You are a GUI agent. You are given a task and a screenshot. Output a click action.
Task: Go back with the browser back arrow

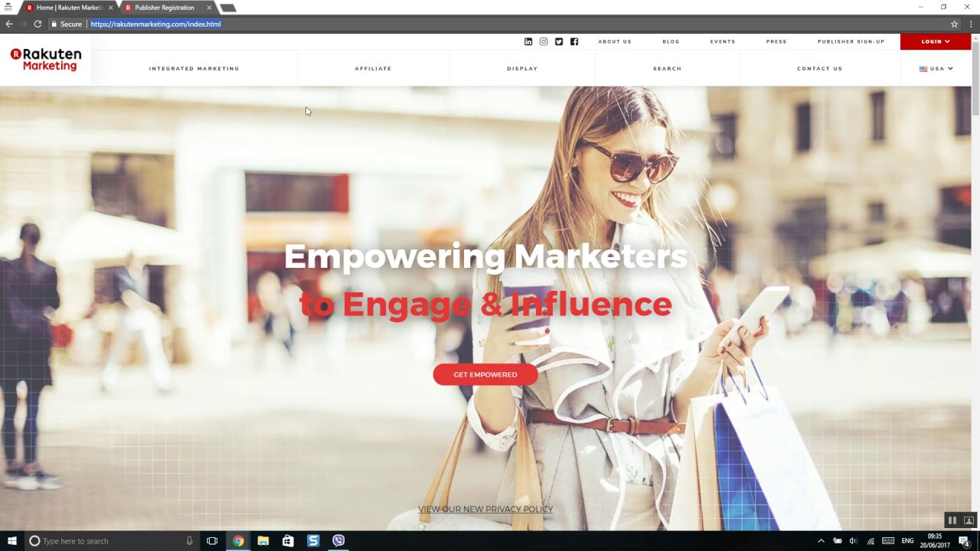8,24
